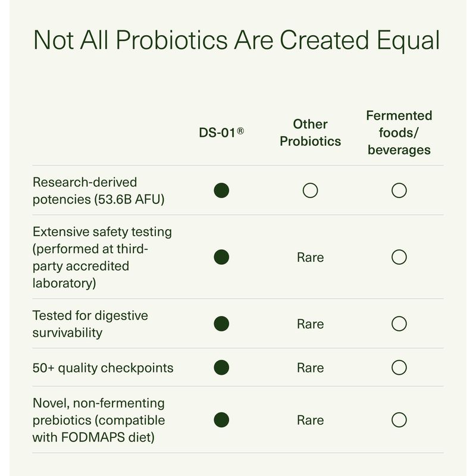Image resolution: width=476 pixels, height=476 pixels.
Task: Click DS-01 filled dot for Research-derived potencies
Action: (x=221, y=190)
